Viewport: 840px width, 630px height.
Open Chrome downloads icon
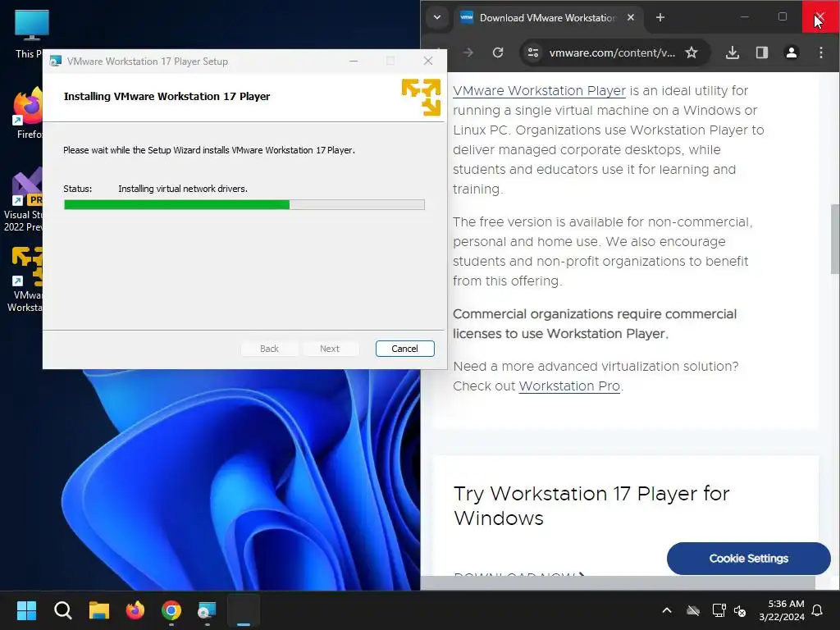(x=733, y=52)
